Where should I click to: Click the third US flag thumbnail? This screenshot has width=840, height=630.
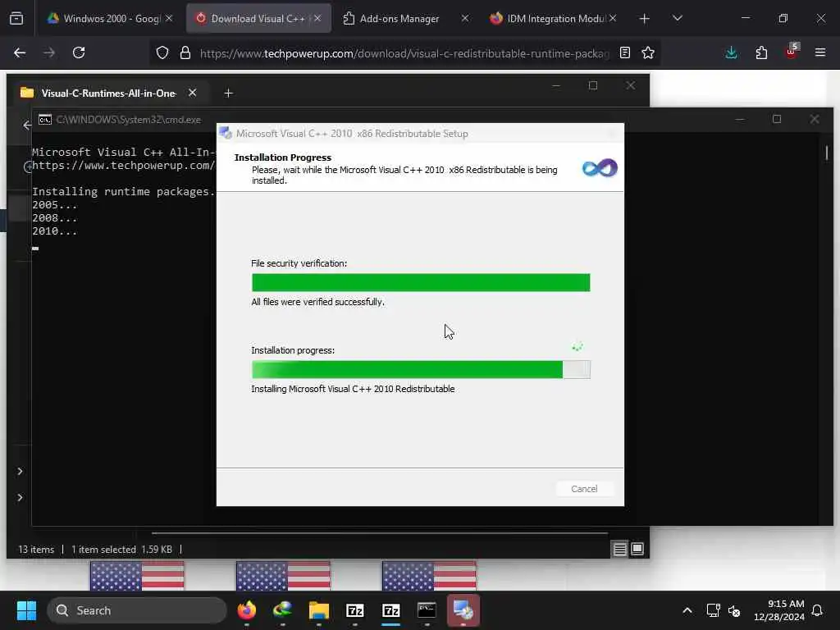point(429,576)
